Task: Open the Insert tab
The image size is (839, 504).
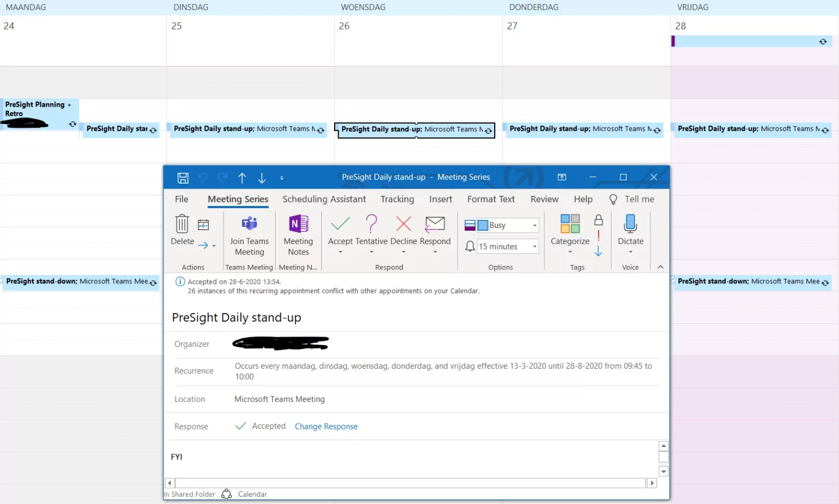Action: pos(441,199)
